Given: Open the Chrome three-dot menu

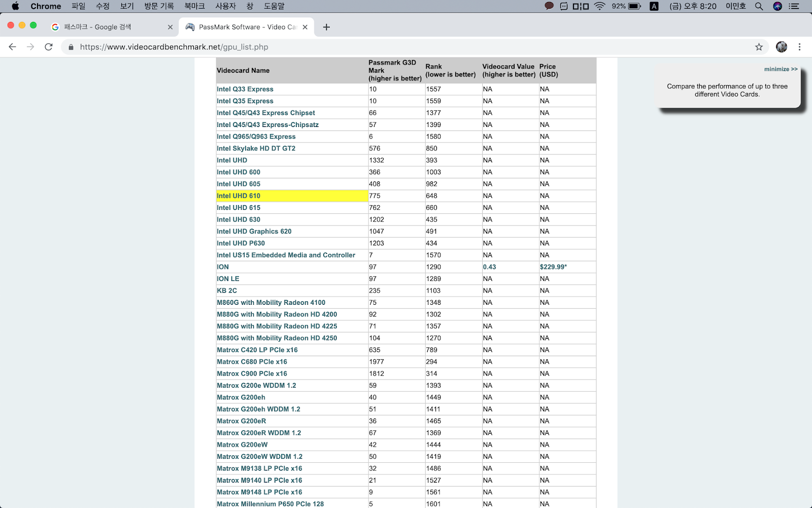Looking at the screenshot, I should tap(799, 47).
